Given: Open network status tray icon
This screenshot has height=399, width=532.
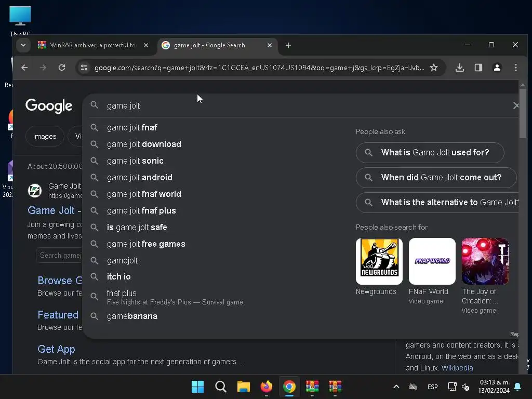Looking at the screenshot, I should click(452, 387).
